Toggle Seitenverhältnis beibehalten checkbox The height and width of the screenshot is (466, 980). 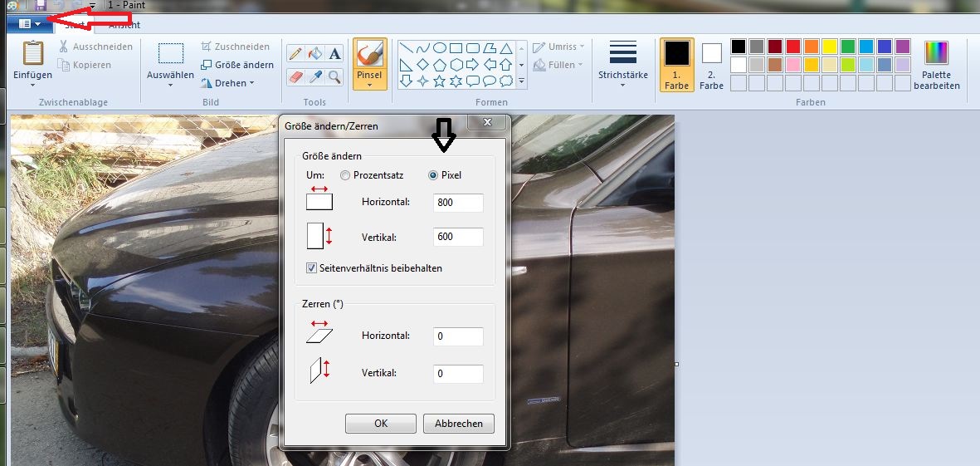312,268
